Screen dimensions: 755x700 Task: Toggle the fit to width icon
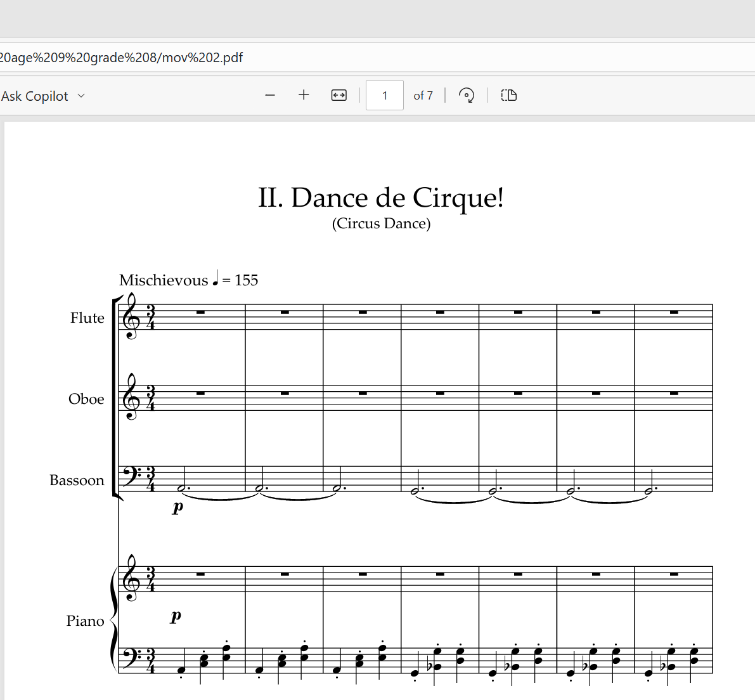339,95
